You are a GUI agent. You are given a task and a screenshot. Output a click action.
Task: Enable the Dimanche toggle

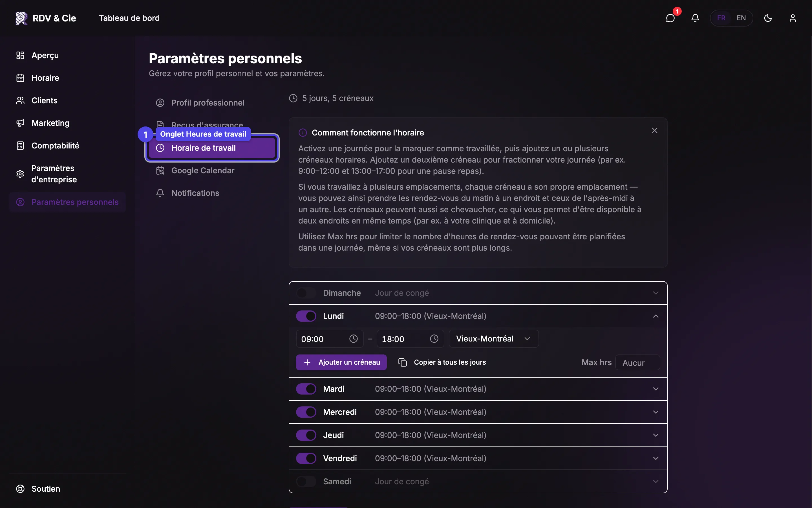[x=306, y=293]
